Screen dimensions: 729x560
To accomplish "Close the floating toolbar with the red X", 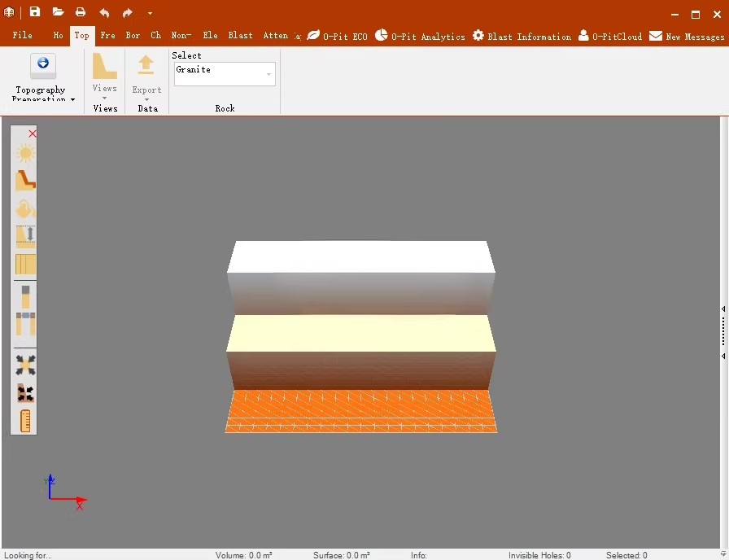I will pos(33,133).
